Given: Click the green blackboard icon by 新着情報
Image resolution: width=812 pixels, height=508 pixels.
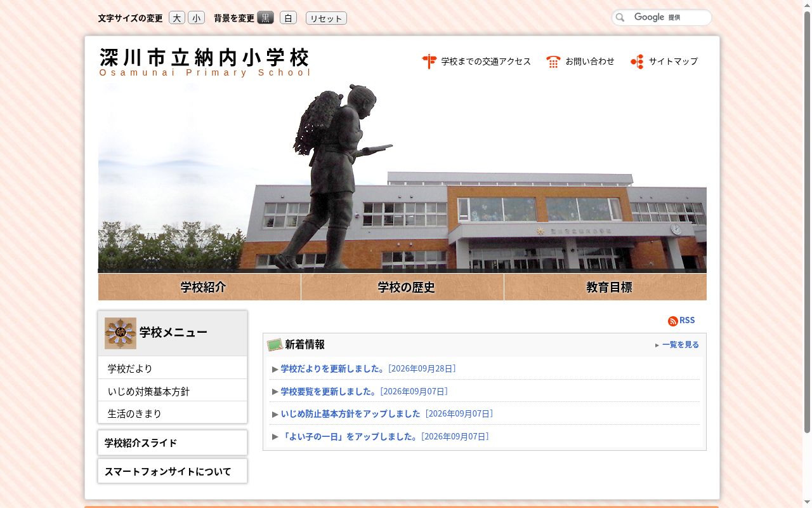Looking at the screenshot, I should click(275, 345).
